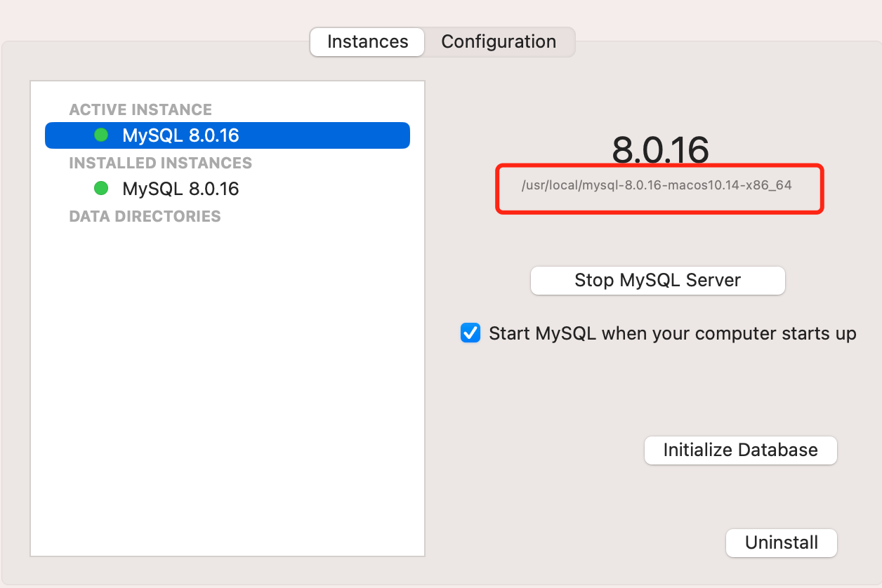
Task: Select MySQL 8.0.16 under Active Instance
Action: click(x=228, y=135)
